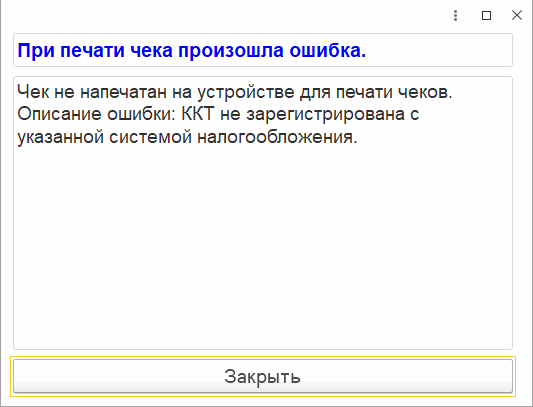
Task: Click the abbreviation 'ККТ' in the message
Action: click(198, 114)
